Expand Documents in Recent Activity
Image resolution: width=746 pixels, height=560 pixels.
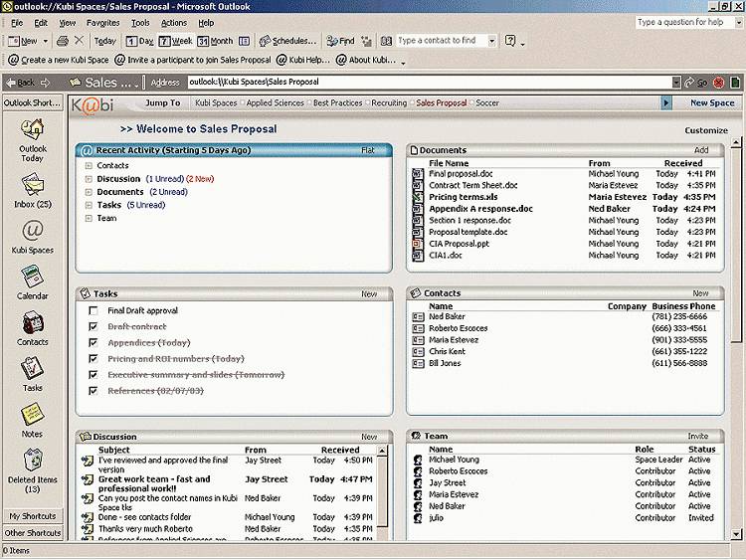(89, 192)
